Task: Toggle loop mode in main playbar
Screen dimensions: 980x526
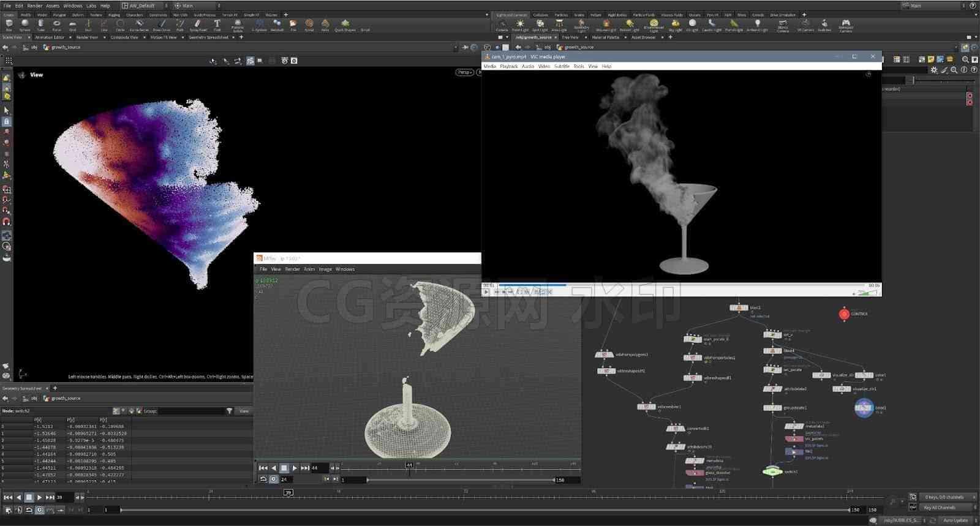Action: click(x=29, y=509)
